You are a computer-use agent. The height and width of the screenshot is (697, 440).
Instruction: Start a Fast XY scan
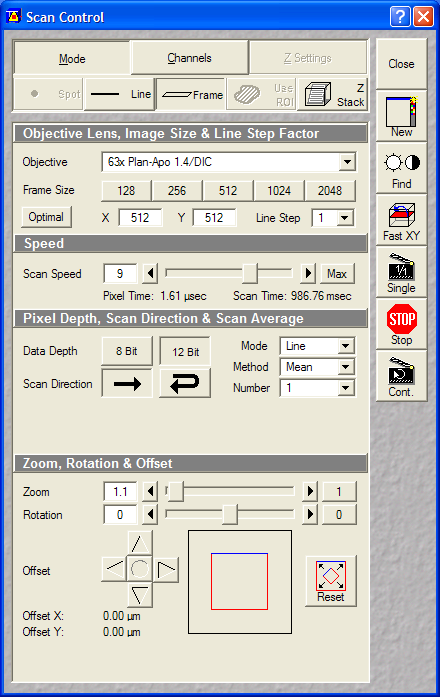[x=401, y=220]
